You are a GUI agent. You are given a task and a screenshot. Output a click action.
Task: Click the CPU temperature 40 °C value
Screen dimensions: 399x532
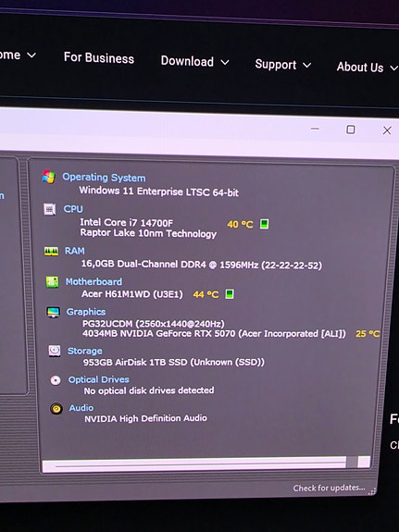(x=240, y=224)
